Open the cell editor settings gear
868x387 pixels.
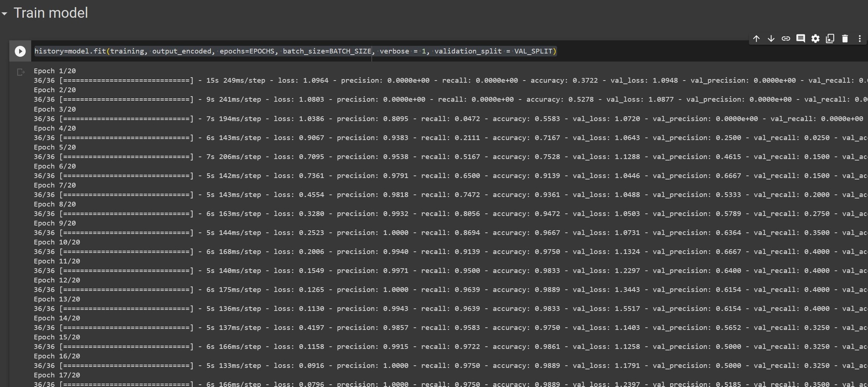(816, 38)
